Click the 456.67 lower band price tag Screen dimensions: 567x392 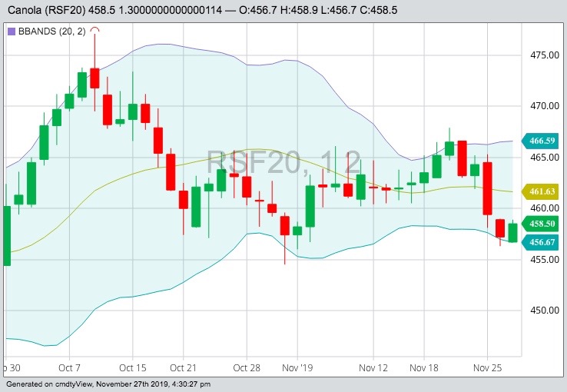click(x=542, y=242)
